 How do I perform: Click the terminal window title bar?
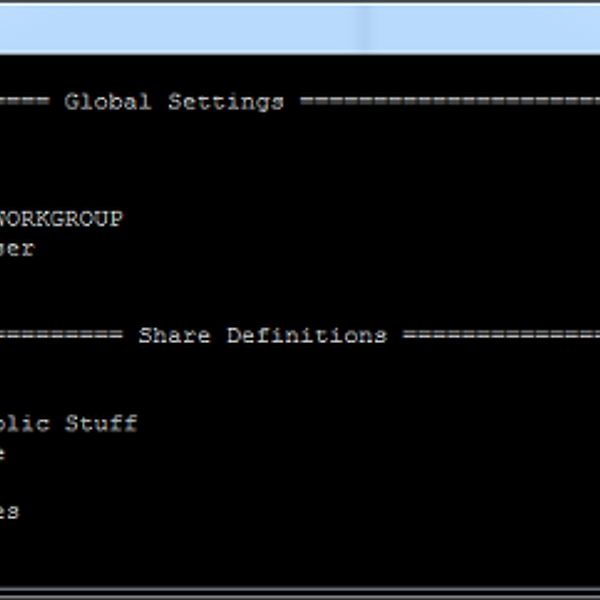coord(300,27)
